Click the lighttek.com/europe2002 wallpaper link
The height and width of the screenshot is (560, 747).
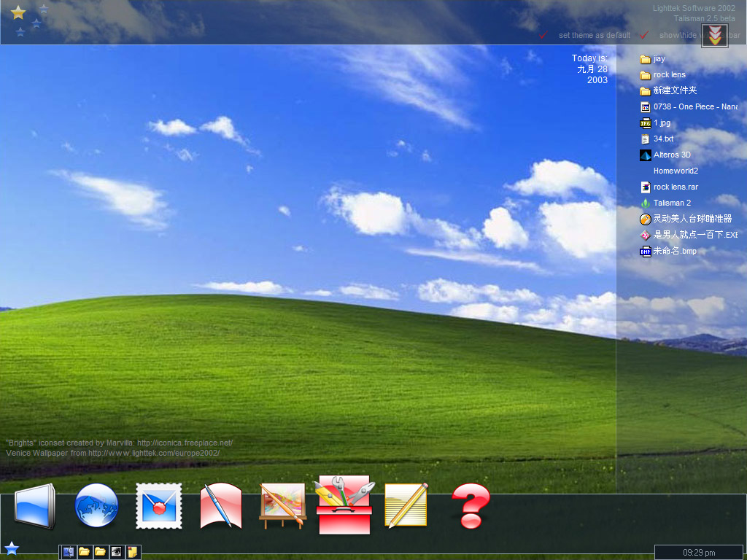[x=154, y=453]
